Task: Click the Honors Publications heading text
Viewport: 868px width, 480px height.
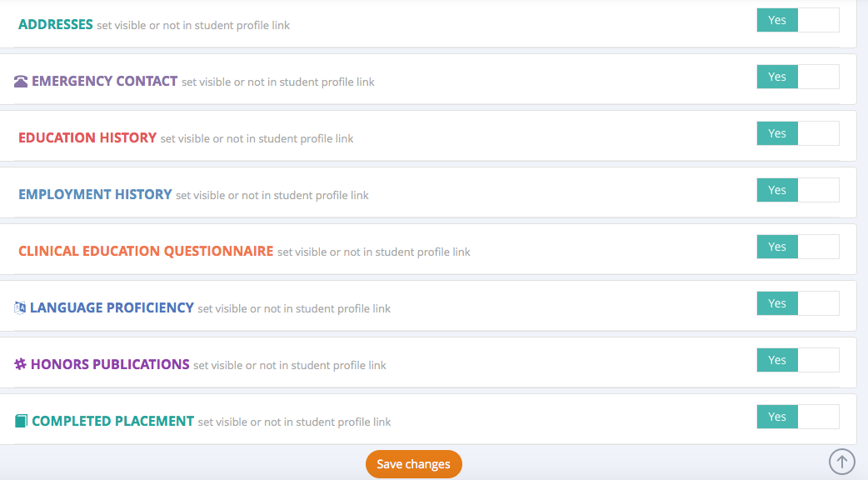Action: (x=110, y=364)
